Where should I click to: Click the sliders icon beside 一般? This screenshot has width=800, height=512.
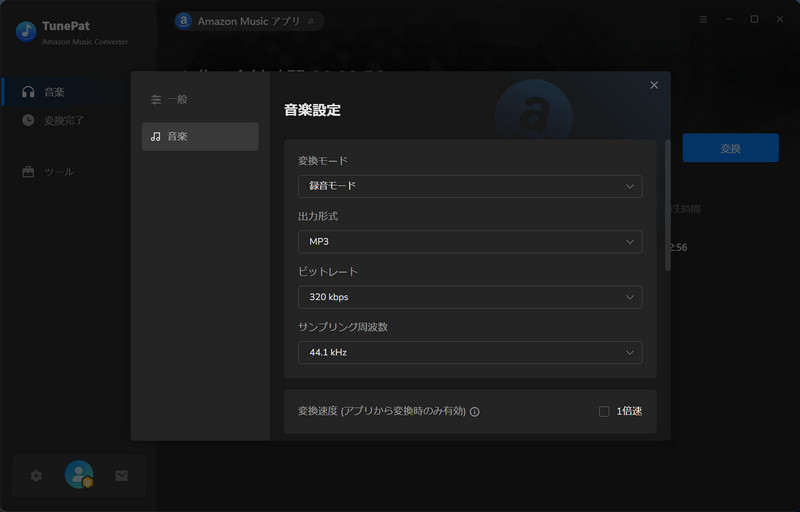pyautogui.click(x=156, y=99)
